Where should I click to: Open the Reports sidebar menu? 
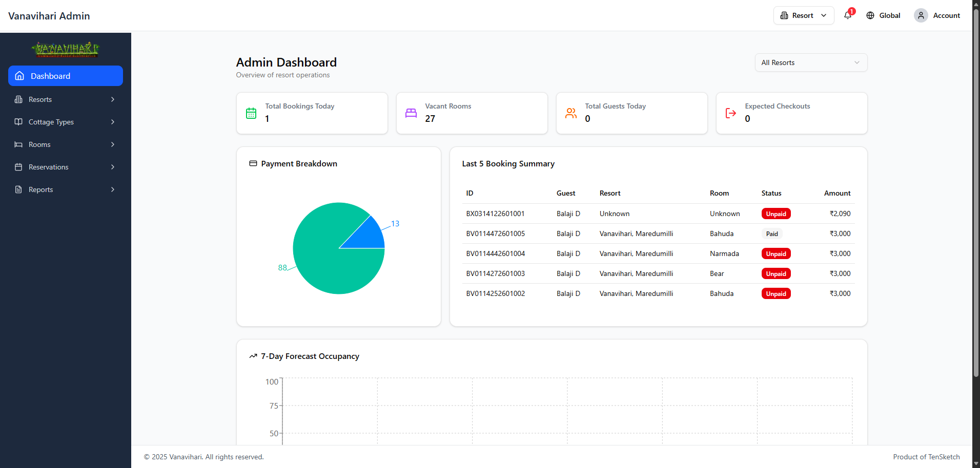pos(66,189)
